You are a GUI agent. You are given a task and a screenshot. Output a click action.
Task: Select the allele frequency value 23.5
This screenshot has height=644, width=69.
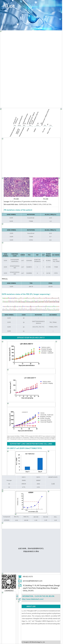(50, 218)
